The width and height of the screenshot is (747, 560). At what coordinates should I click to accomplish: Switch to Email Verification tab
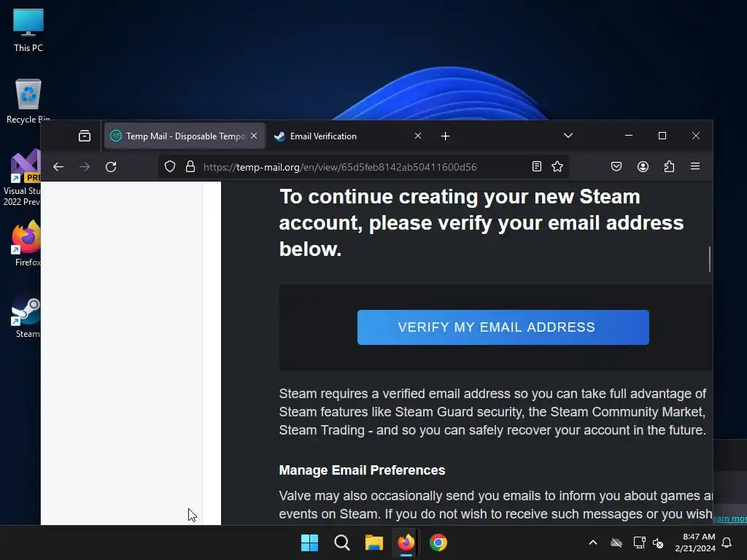[x=348, y=136]
